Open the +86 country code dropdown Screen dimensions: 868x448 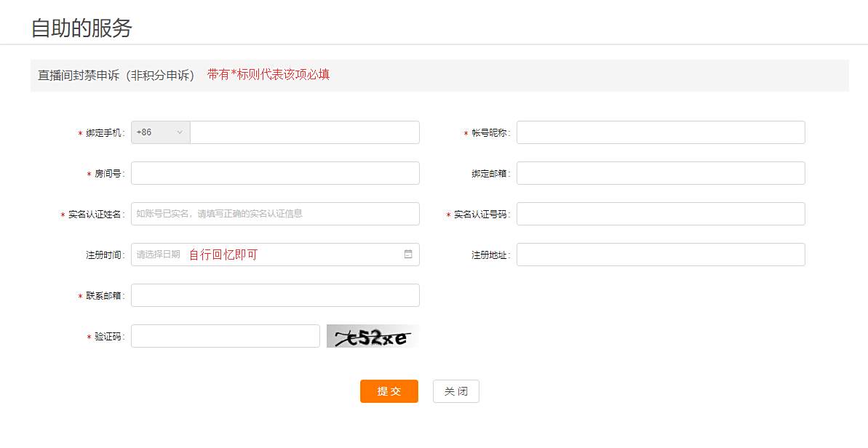[x=161, y=133]
